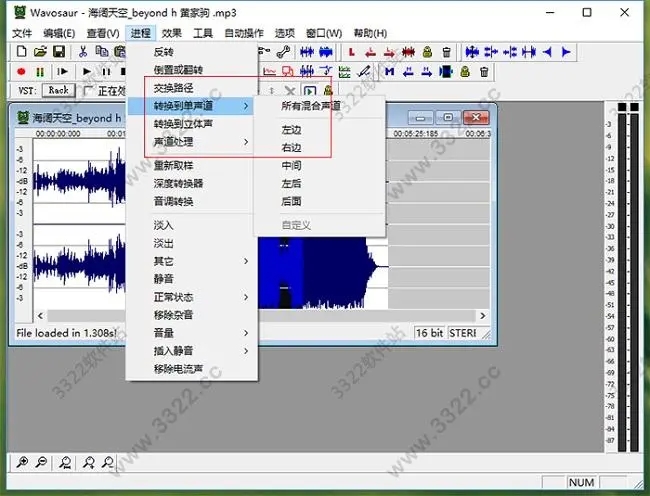The width and height of the screenshot is (650, 496).
Task: Click the wrench settings icon in toolbar
Action: point(284,51)
